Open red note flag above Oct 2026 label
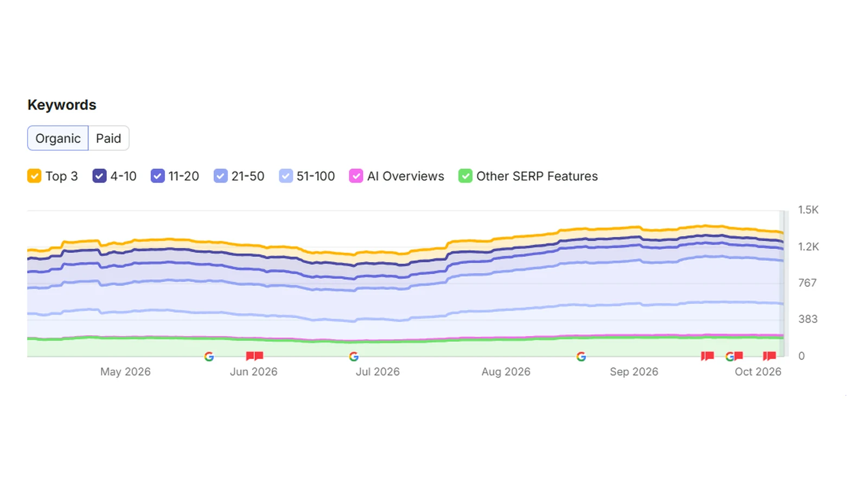 point(769,356)
